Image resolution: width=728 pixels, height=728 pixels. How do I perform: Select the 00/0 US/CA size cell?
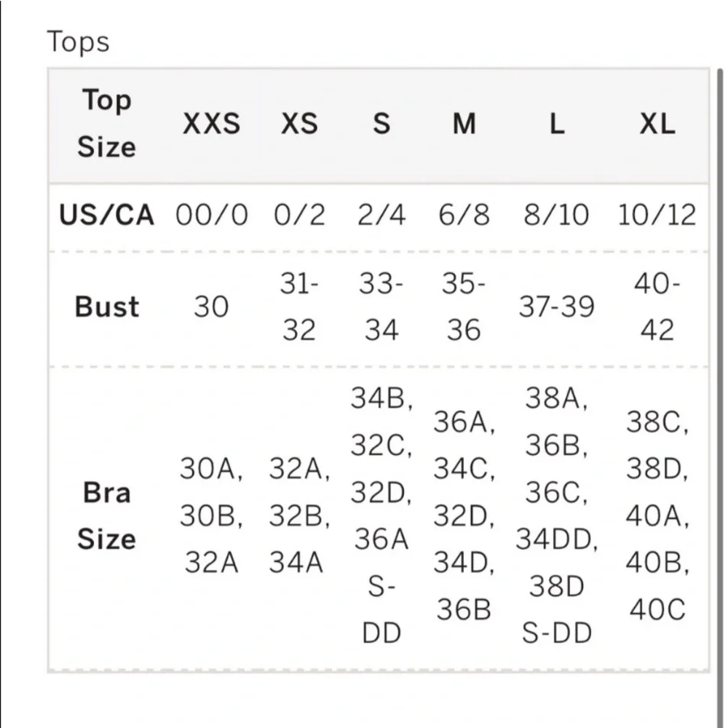pyautogui.click(x=211, y=215)
